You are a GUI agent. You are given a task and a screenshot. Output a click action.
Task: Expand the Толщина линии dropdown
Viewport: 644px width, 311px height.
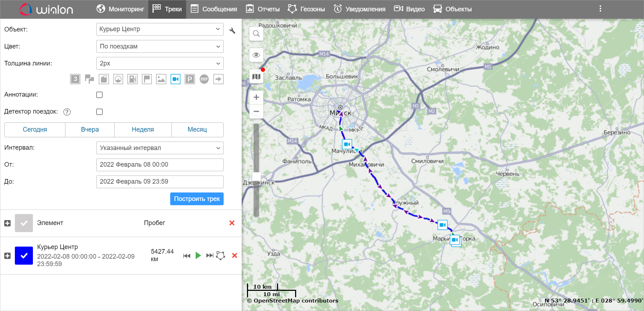click(160, 63)
